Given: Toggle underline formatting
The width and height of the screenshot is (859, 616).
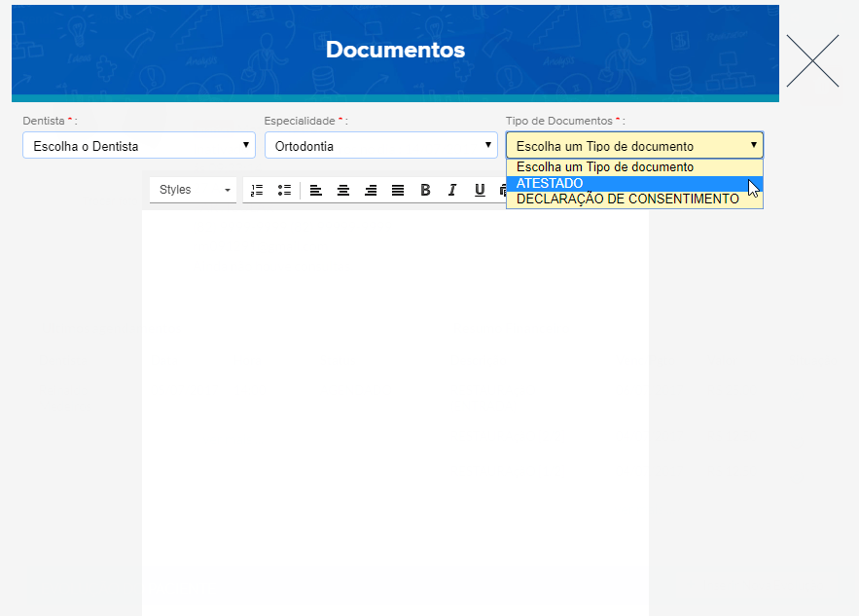Looking at the screenshot, I should [480, 190].
